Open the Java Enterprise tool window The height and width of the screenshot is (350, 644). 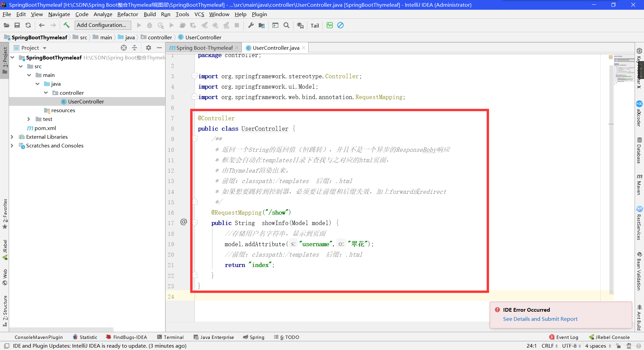214,337
